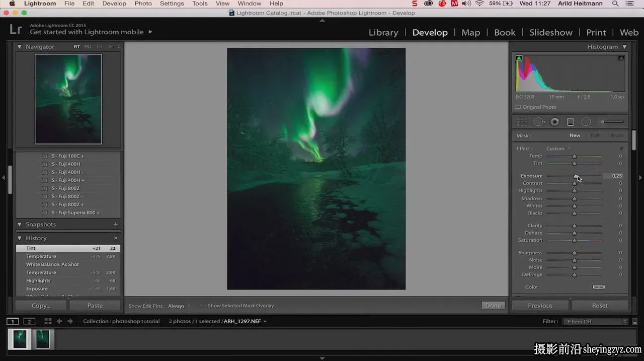Click the Copy... button

(x=41, y=306)
